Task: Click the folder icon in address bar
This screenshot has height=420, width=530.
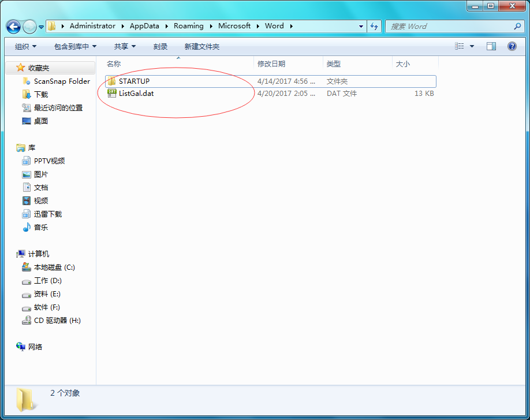Action: click(x=52, y=26)
